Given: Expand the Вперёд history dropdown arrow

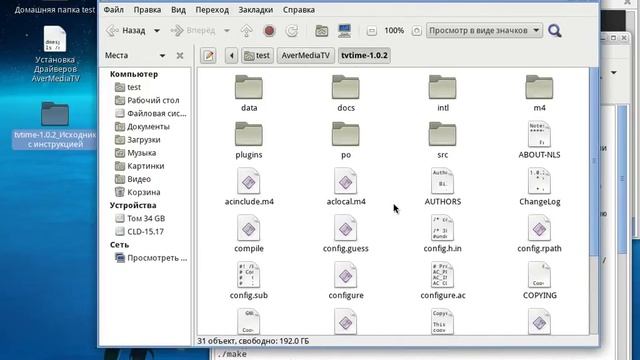Looking at the screenshot, I should (227, 31).
